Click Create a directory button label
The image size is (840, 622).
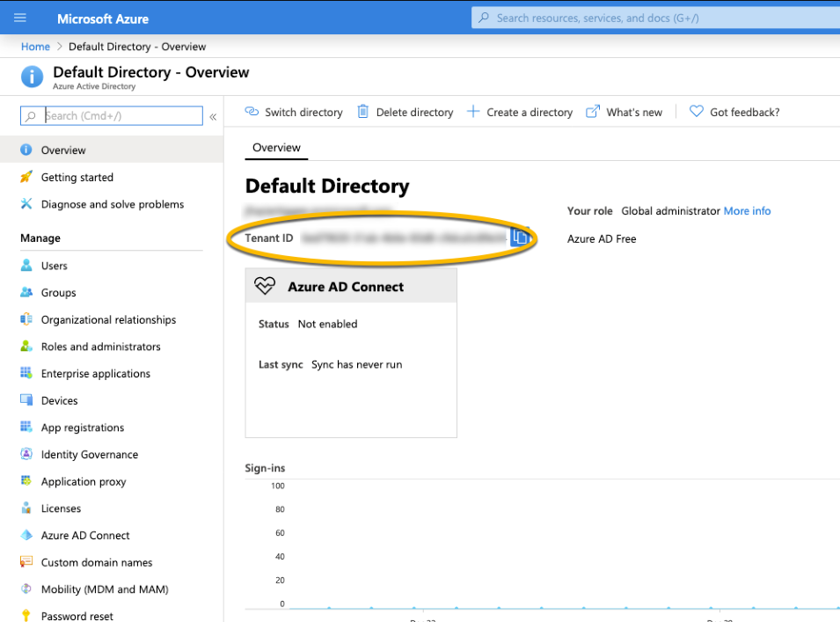point(530,112)
